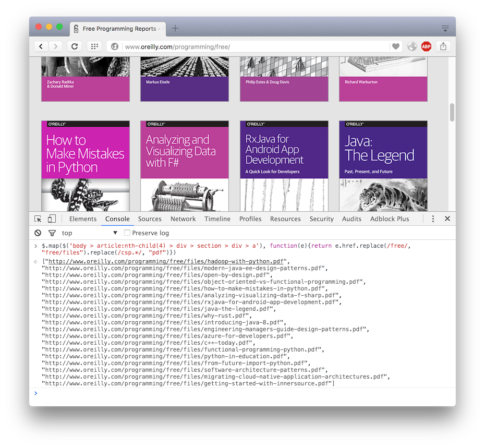Click the Markus Eisele book cover
The image size is (485, 448).
185,79
